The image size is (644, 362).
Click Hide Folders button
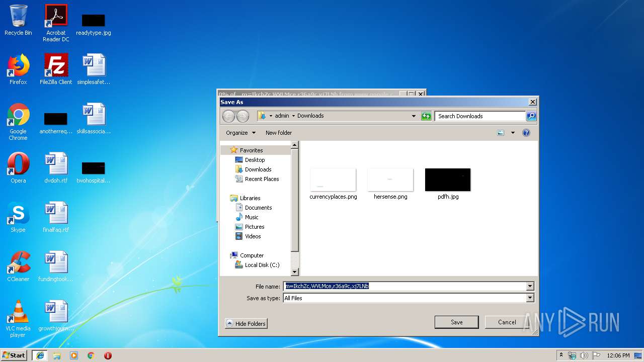coord(246,324)
